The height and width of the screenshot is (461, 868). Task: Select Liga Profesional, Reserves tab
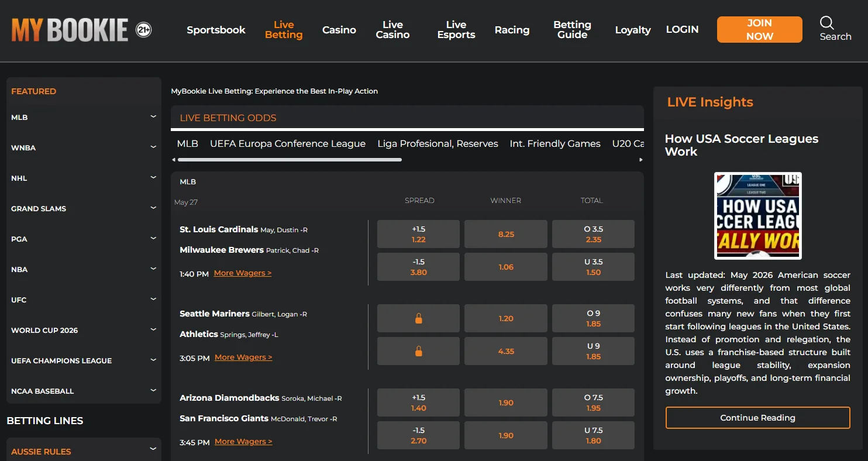coord(438,143)
